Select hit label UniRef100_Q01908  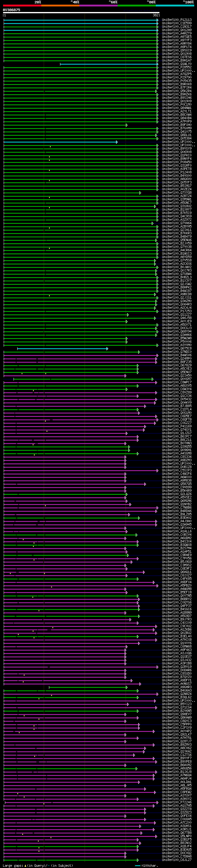(177, 54)
